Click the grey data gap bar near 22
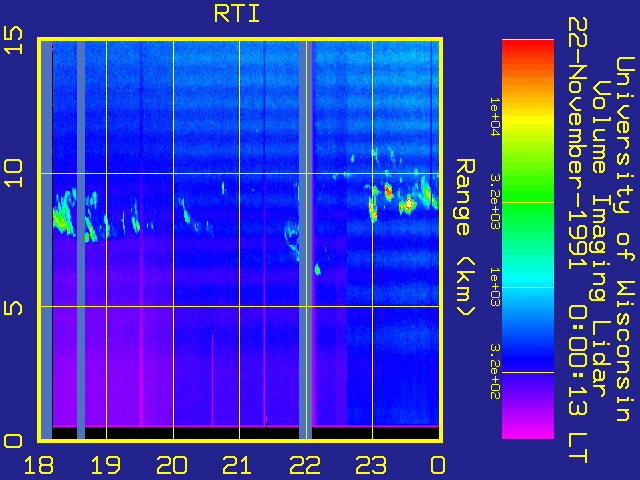This screenshot has width=640, height=480. [x=305, y=240]
